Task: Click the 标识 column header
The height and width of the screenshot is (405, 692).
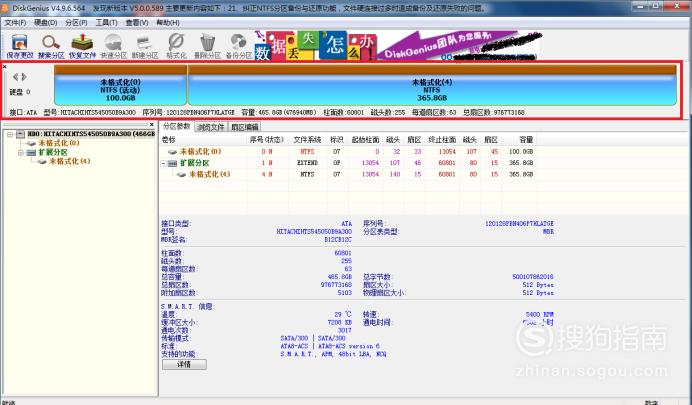Action: tap(337, 140)
